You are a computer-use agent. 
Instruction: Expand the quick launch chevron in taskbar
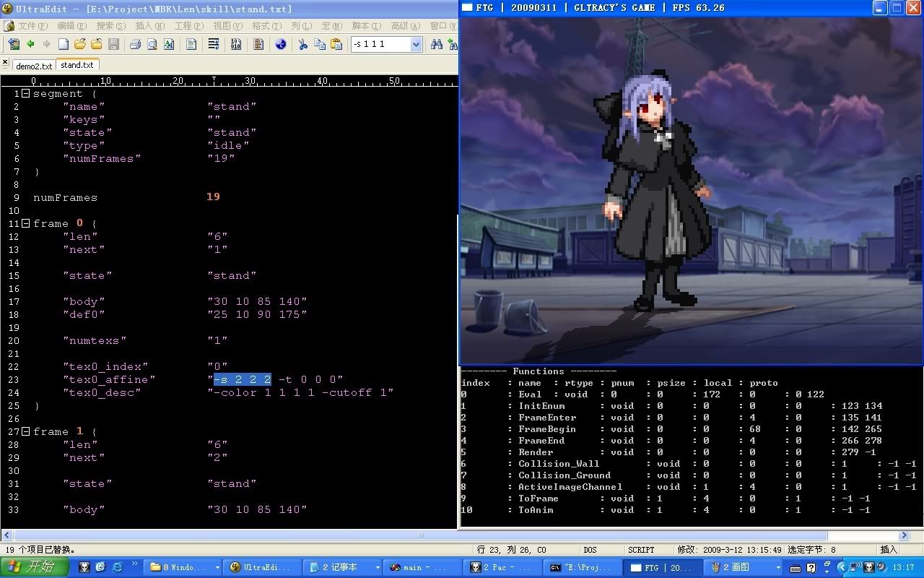point(135,564)
